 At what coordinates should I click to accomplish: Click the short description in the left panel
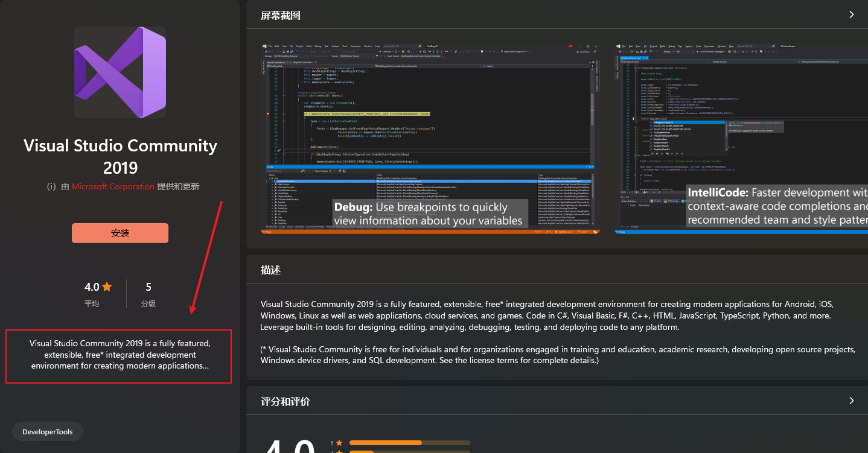click(120, 355)
